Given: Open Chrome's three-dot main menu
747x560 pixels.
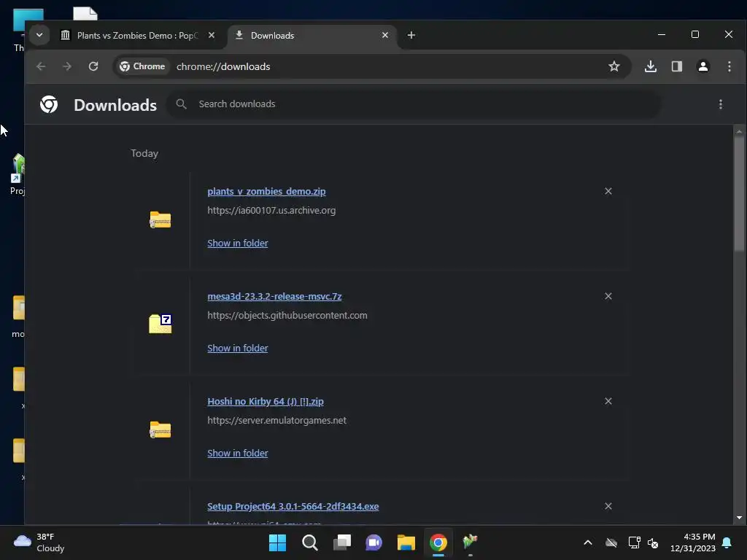Looking at the screenshot, I should [x=729, y=66].
